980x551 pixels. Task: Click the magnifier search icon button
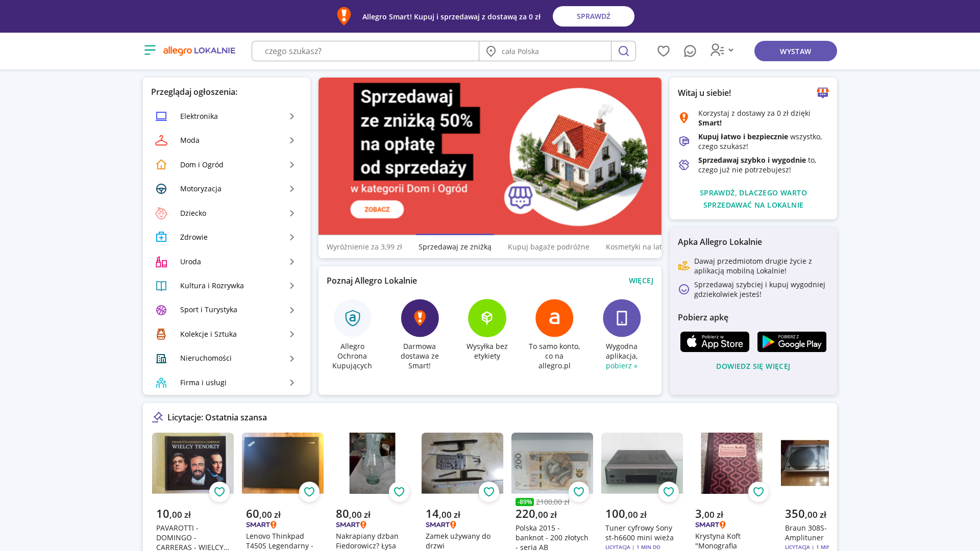(623, 51)
